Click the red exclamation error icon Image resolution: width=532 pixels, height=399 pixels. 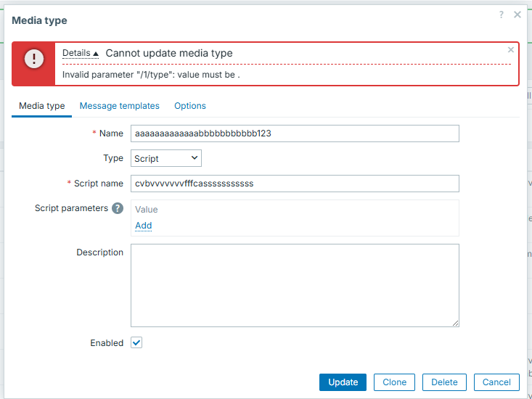tap(34, 59)
